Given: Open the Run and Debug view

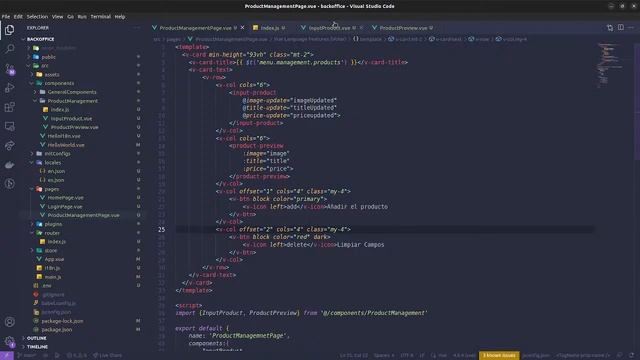Looking at the screenshot, I should tap(9, 87).
